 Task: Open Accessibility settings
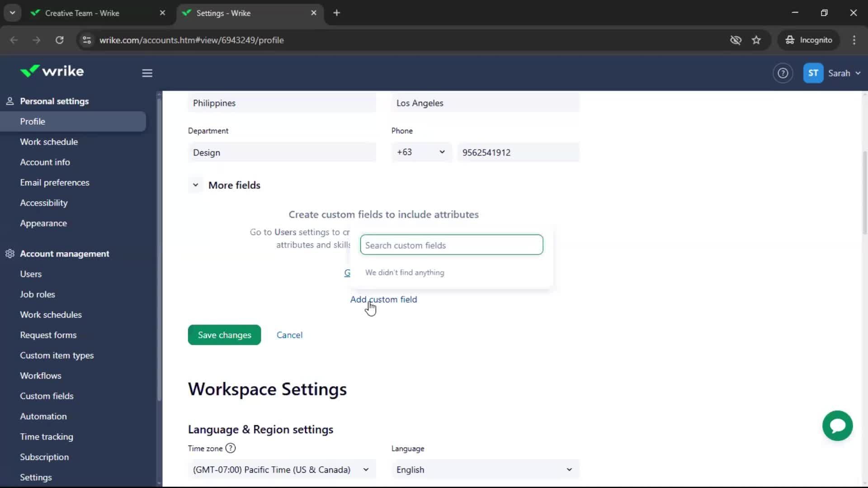(44, 203)
